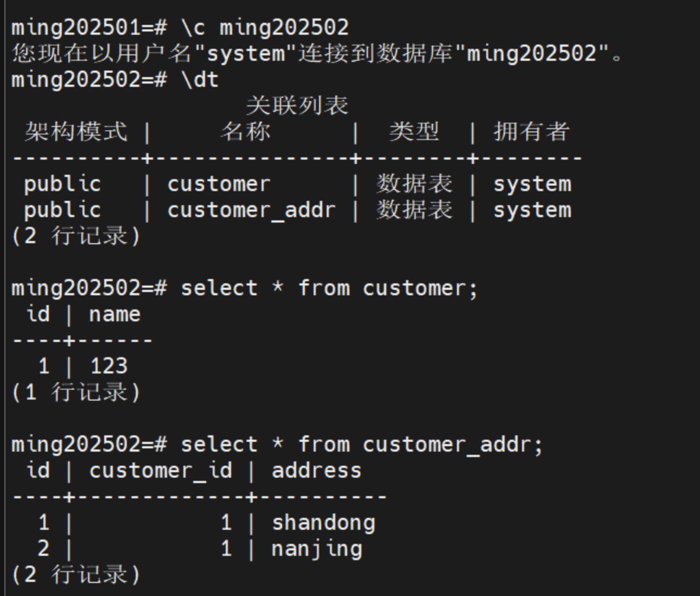Click the "类型" column header
Viewport: 700px width, 596px height.
point(414,132)
